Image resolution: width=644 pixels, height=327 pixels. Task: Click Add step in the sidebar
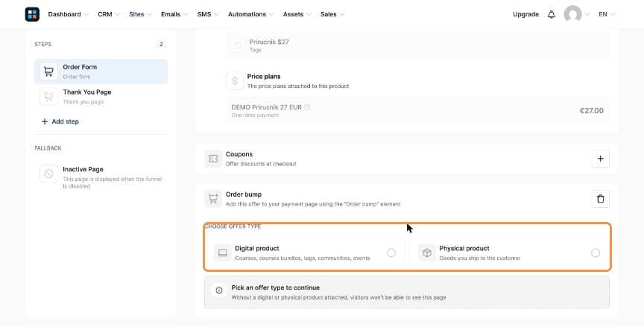tap(60, 121)
